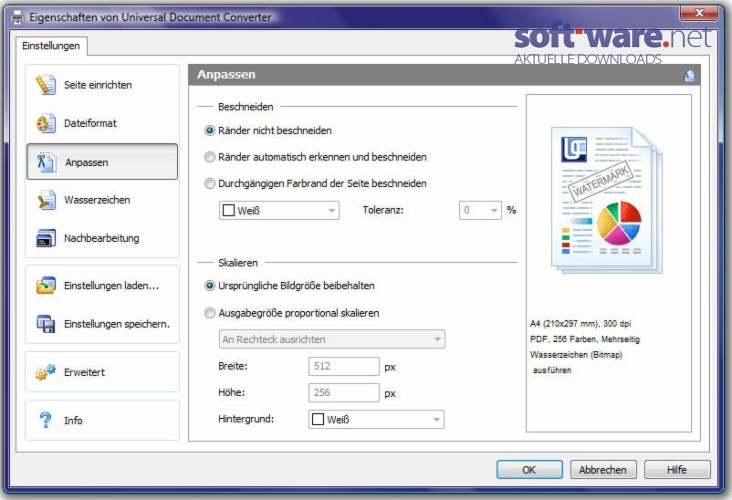
Task: Open An Rechteck ausrichten dropdown
Action: tap(332, 339)
